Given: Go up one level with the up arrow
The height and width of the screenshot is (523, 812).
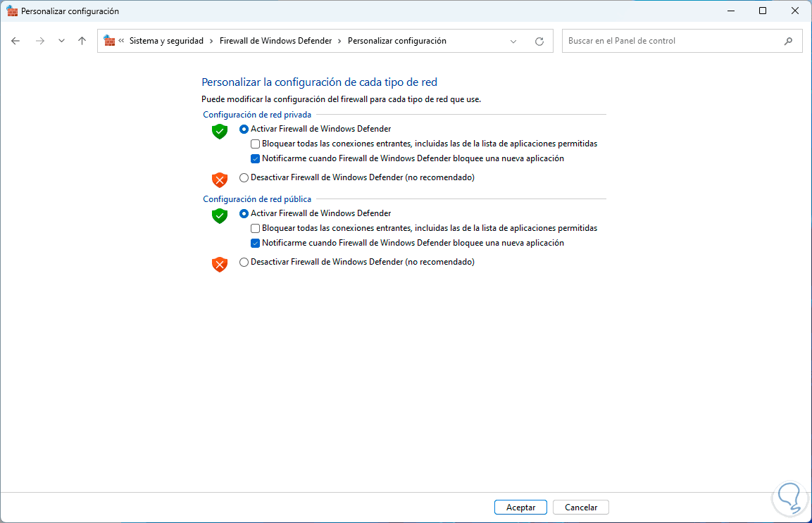Looking at the screenshot, I should click(82, 41).
